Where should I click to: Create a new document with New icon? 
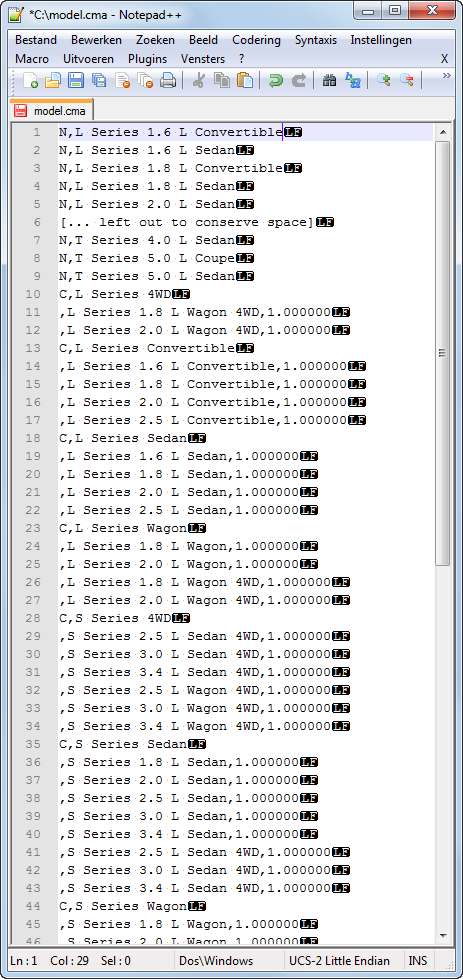pyautogui.click(x=31, y=81)
